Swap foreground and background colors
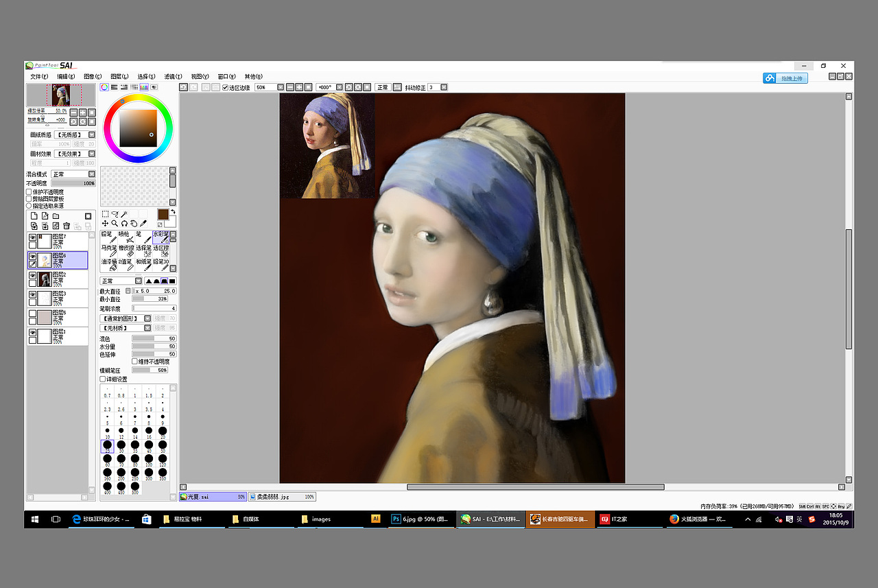Image resolution: width=878 pixels, height=588 pixels. [173, 211]
